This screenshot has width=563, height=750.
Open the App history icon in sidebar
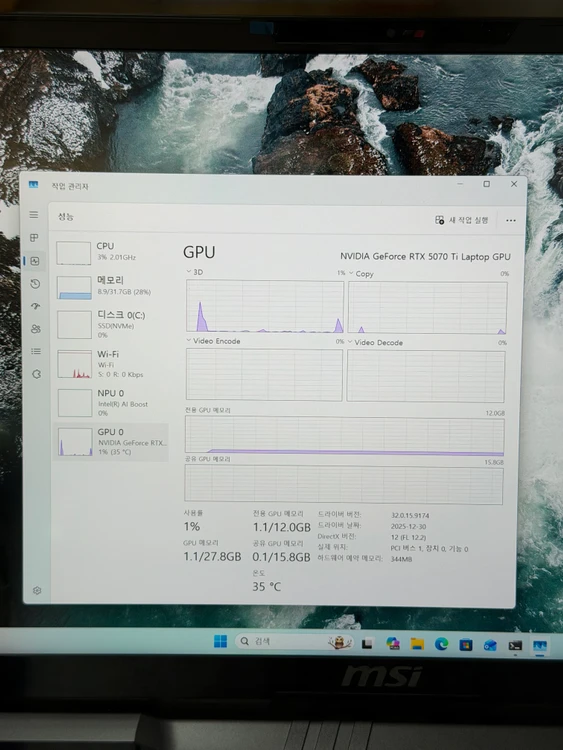click(35, 284)
